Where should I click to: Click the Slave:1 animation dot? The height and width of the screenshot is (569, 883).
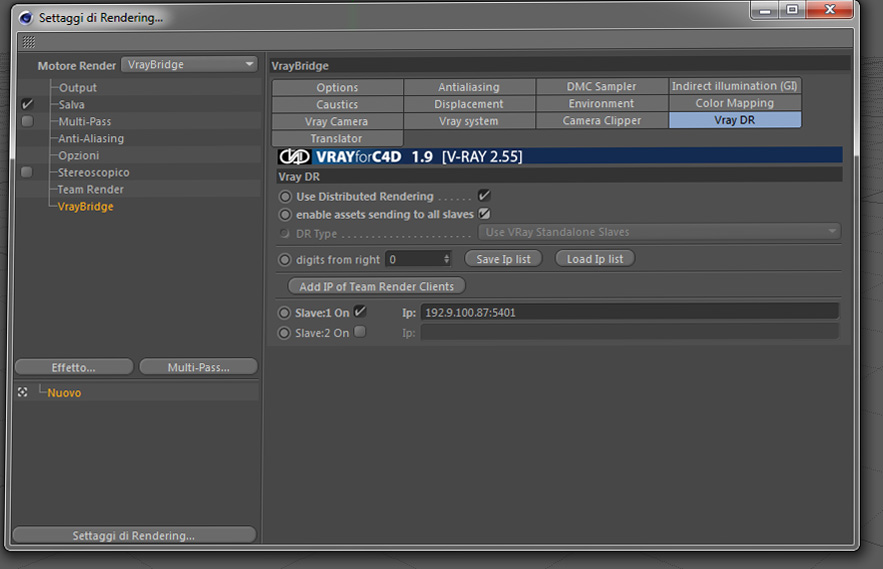click(x=284, y=313)
